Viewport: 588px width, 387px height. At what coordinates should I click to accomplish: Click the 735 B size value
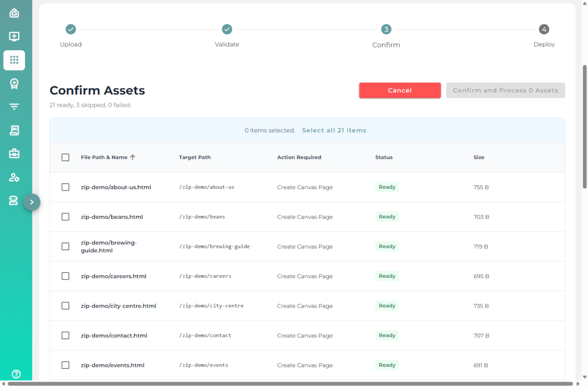point(481,306)
